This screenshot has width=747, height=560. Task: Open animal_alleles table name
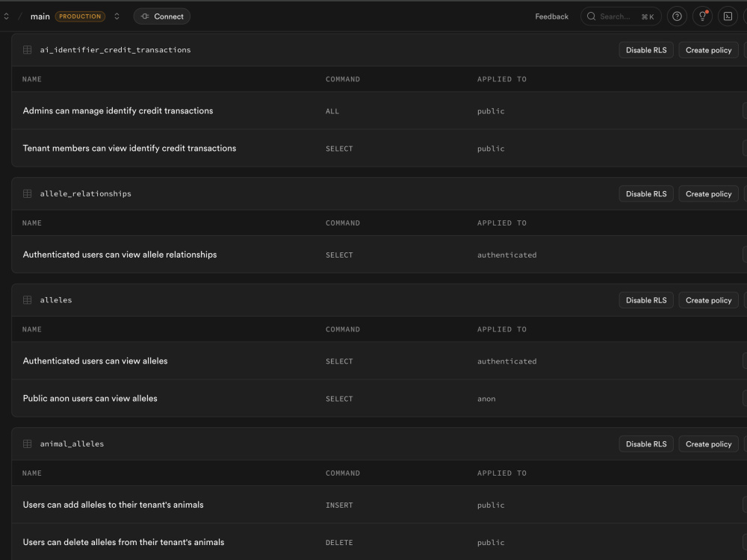[x=72, y=444]
